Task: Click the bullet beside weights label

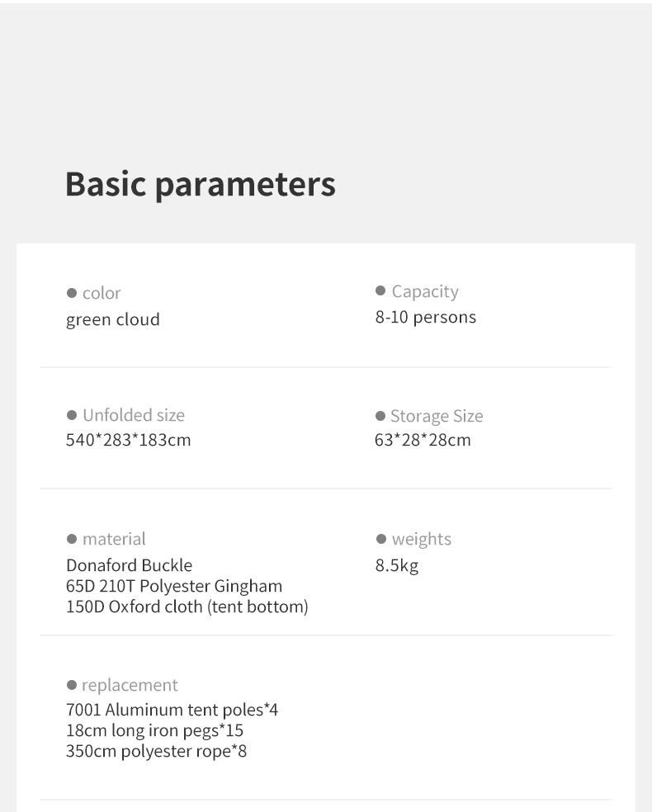Action: click(380, 539)
